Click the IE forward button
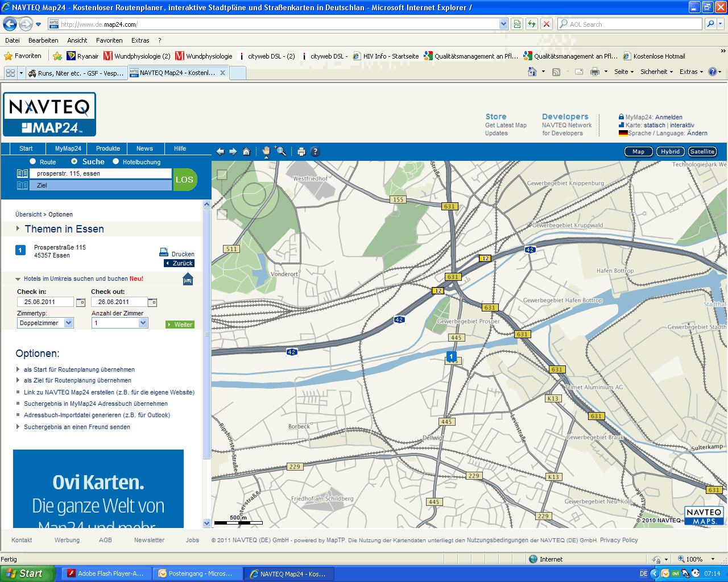This screenshot has width=728, height=582. pos(26,24)
